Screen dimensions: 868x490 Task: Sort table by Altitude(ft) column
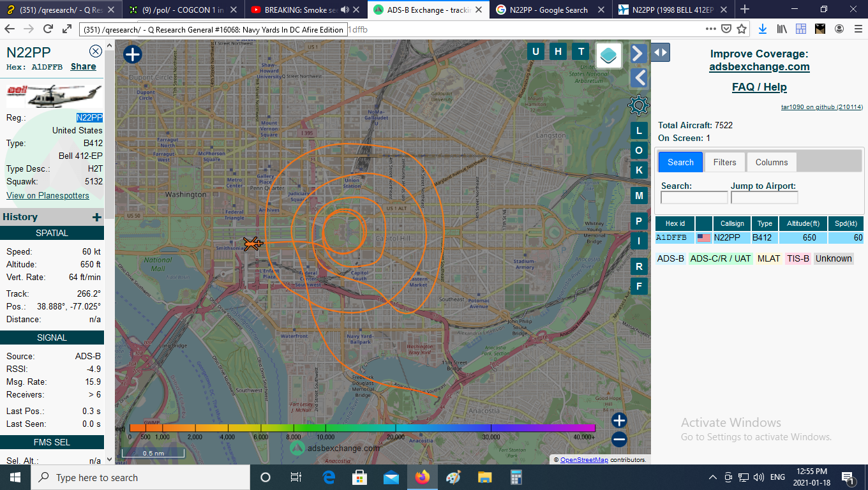coord(803,223)
